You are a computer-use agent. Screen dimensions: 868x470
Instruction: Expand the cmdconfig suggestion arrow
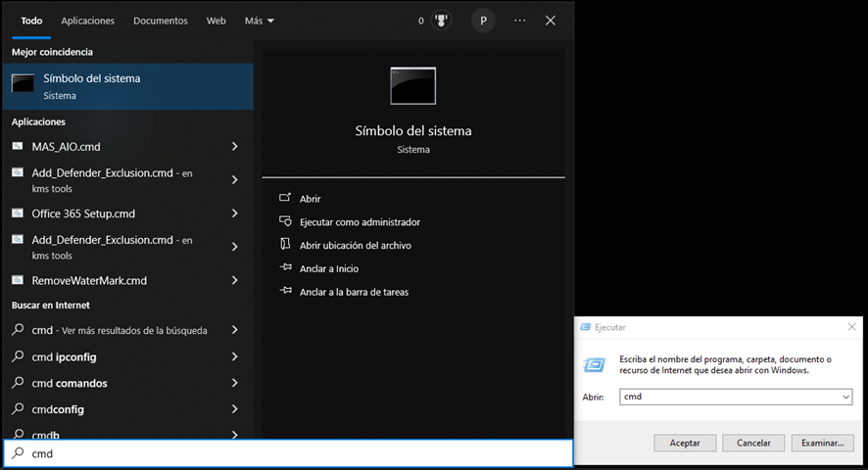pos(235,408)
